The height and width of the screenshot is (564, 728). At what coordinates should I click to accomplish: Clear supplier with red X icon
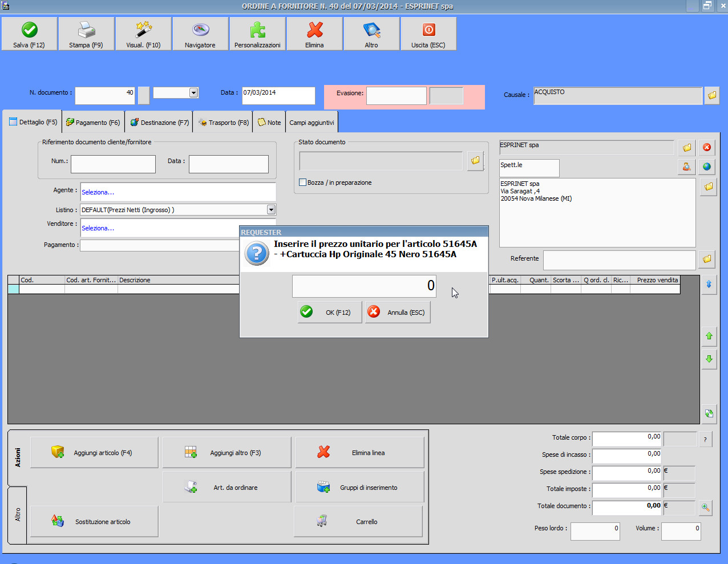tap(707, 148)
